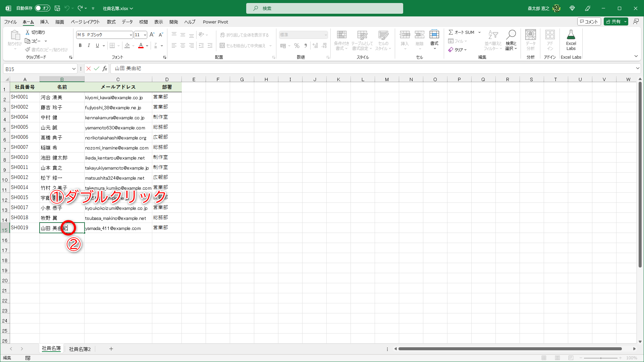The image size is (644, 362).
Task: Click the cancel entry X icon
Action: [89, 69]
